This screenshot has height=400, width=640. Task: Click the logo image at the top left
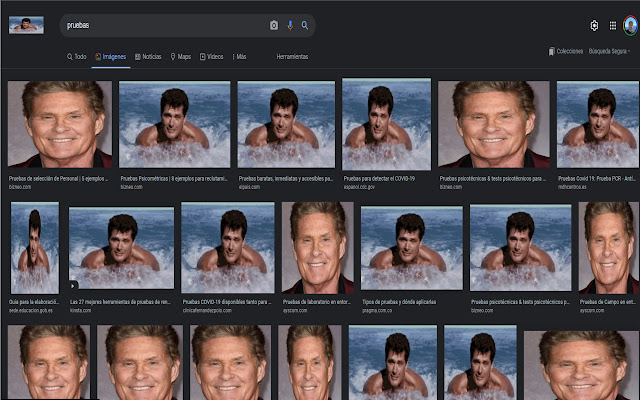(x=27, y=25)
